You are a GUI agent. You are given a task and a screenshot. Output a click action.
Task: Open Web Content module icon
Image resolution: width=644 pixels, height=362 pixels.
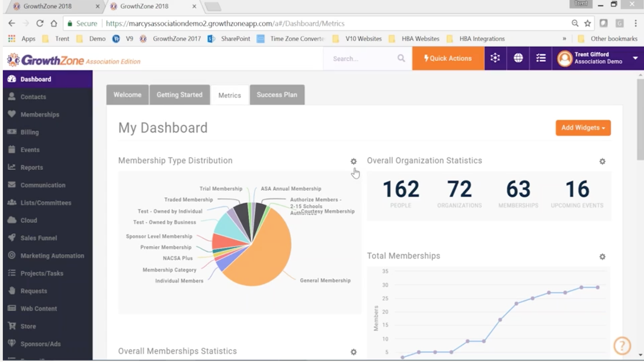tap(12, 308)
